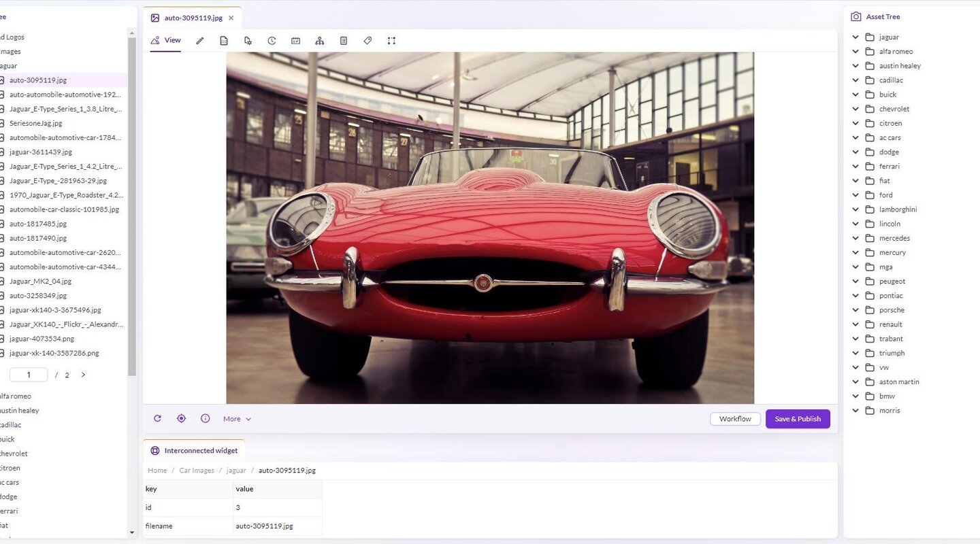Image resolution: width=980 pixels, height=544 pixels.
Task: Open the Notes and Events tab icon
Action: click(x=344, y=41)
